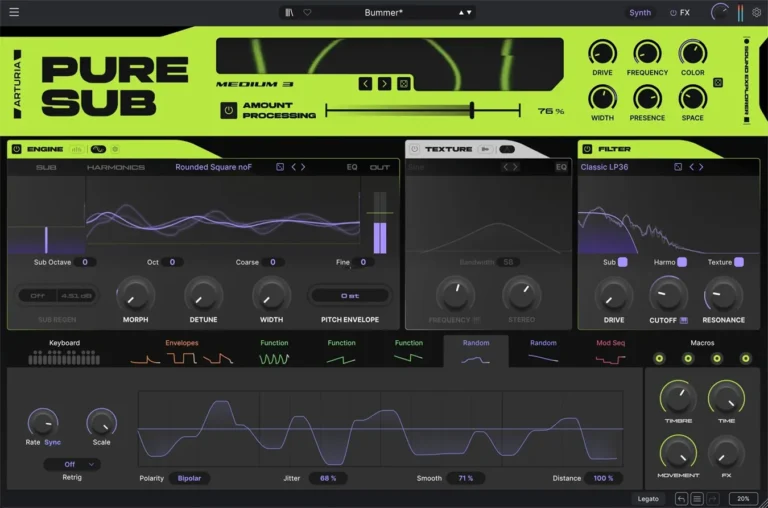Image resolution: width=768 pixels, height=508 pixels.
Task: Go to previous Engine wavetable
Action: point(293,167)
